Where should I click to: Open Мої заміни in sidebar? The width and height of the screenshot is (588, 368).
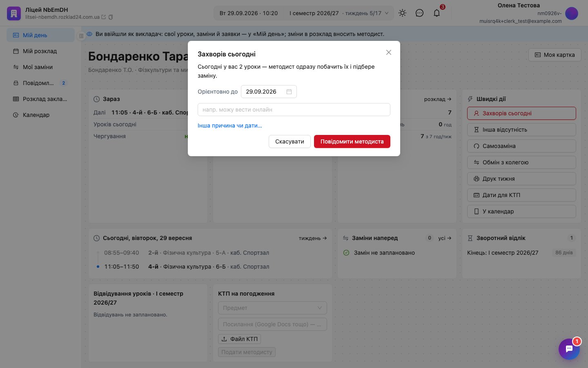coord(40,67)
